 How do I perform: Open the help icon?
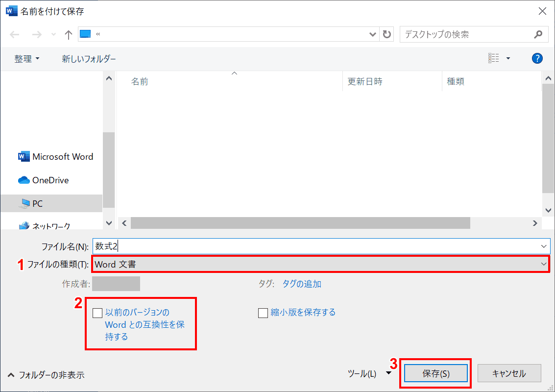tap(537, 58)
